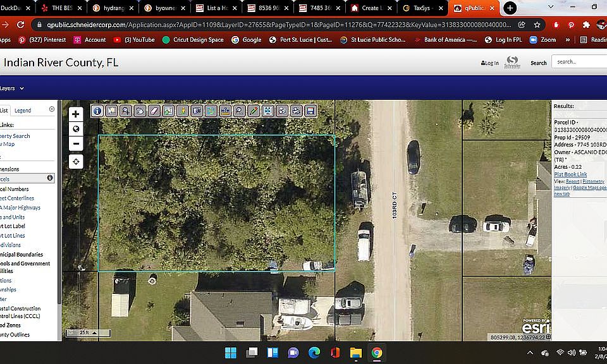Screen dimensions: 607x364
Task: Click the Log In link
Action: coord(489,63)
